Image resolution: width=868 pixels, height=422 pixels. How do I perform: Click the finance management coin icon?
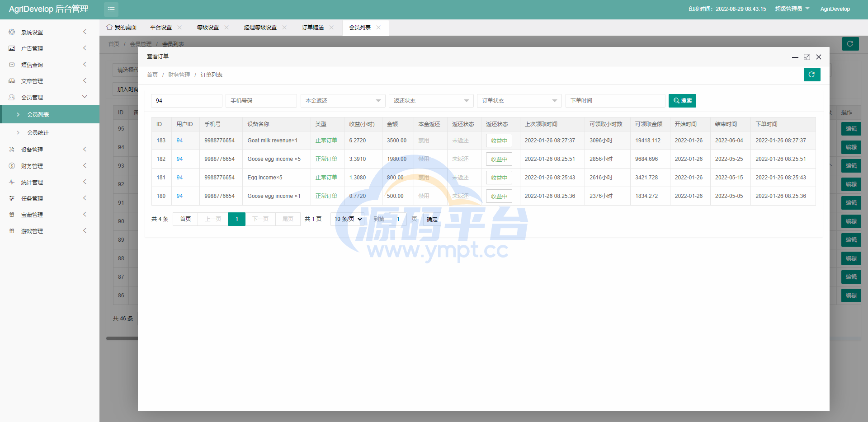point(12,166)
